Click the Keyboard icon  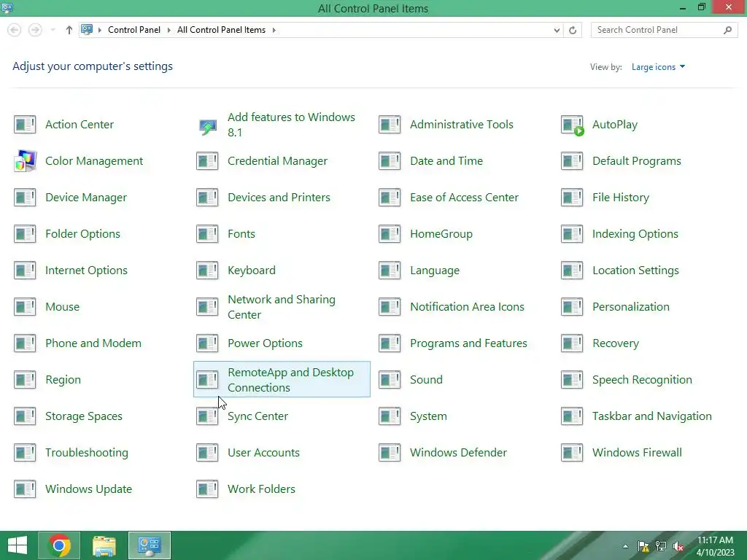207,271
